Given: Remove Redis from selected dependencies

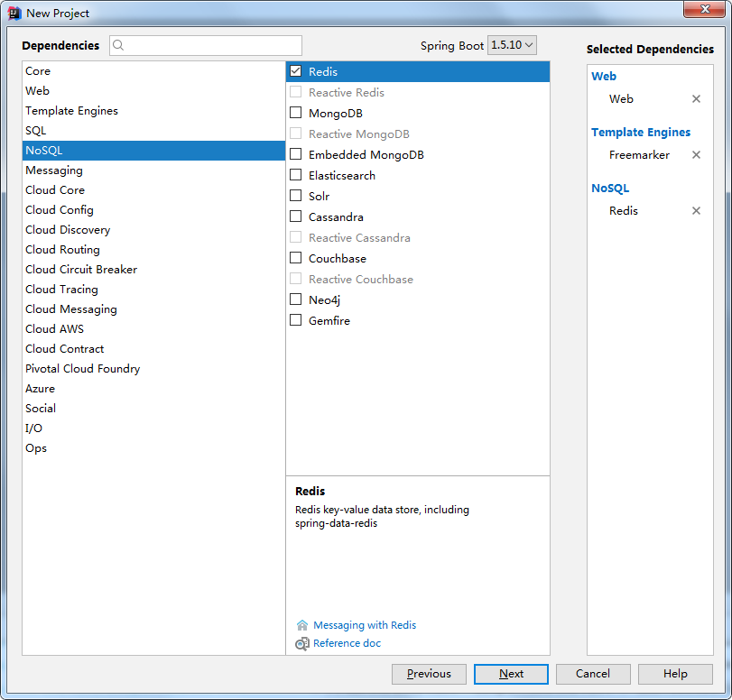Looking at the screenshot, I should [x=696, y=211].
